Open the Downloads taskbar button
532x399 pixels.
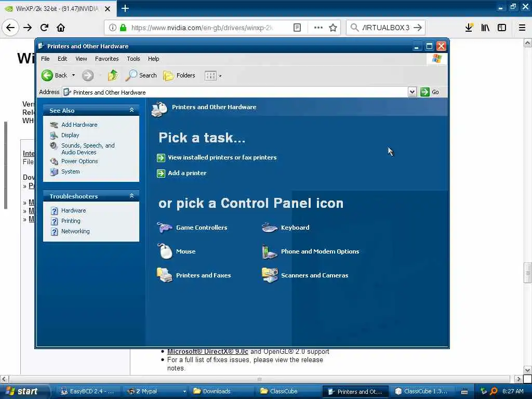(x=220, y=391)
